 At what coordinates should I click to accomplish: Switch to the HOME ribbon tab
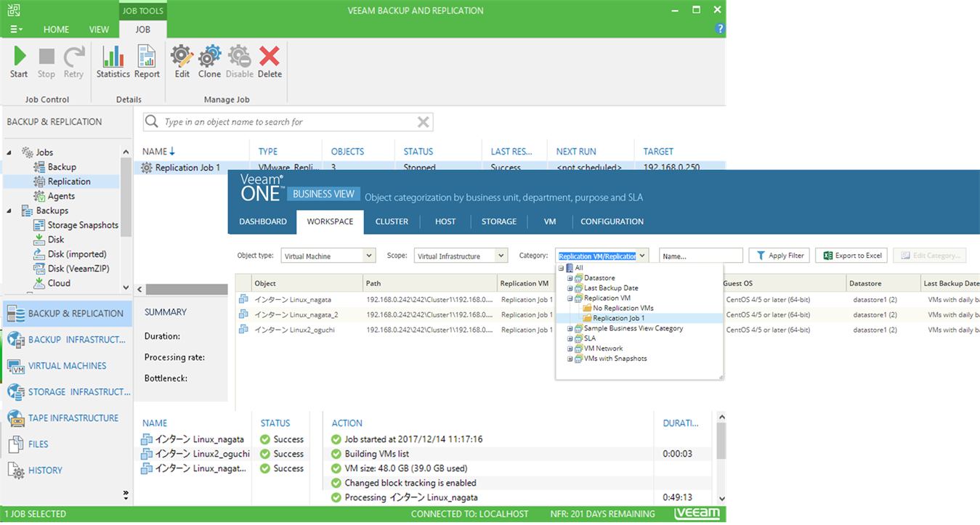(56, 30)
